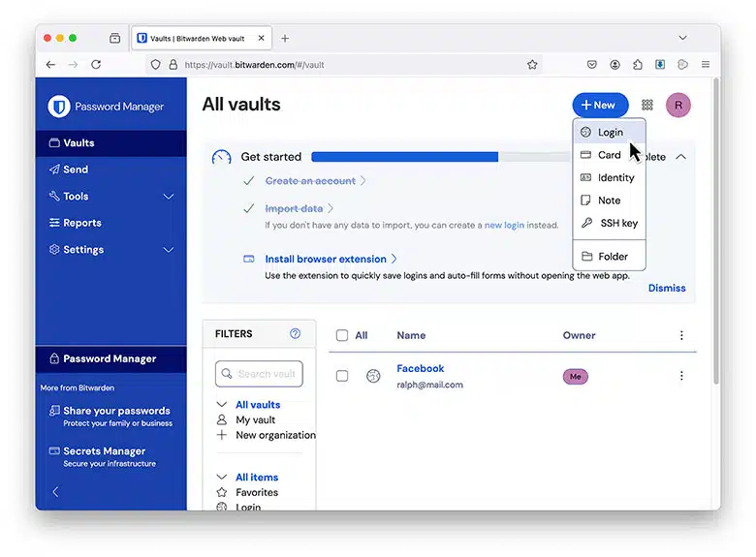The height and width of the screenshot is (557, 756).
Task: Expand the Settings sidebar section
Action: [169, 250]
